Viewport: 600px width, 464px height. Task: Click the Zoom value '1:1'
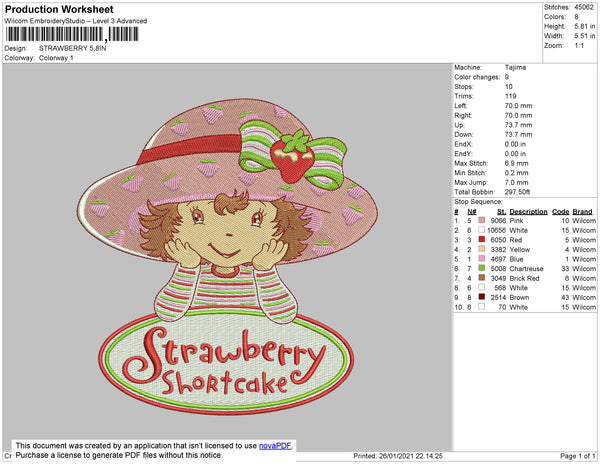pyautogui.click(x=579, y=46)
